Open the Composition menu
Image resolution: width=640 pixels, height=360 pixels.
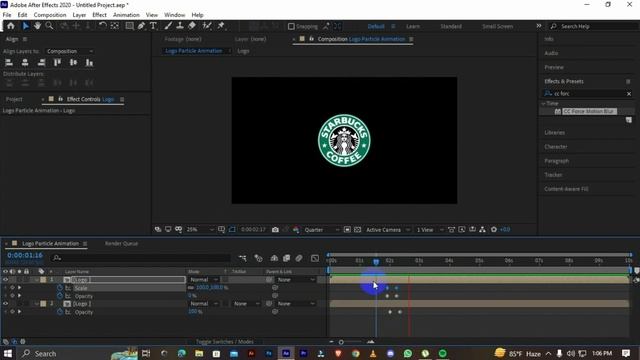click(x=50, y=15)
